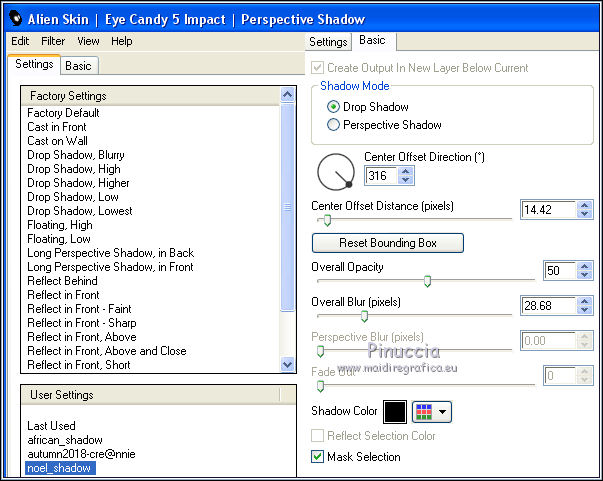Select the Floating, Low preset
Image resolution: width=603 pixels, height=481 pixels.
pyautogui.click(x=59, y=239)
